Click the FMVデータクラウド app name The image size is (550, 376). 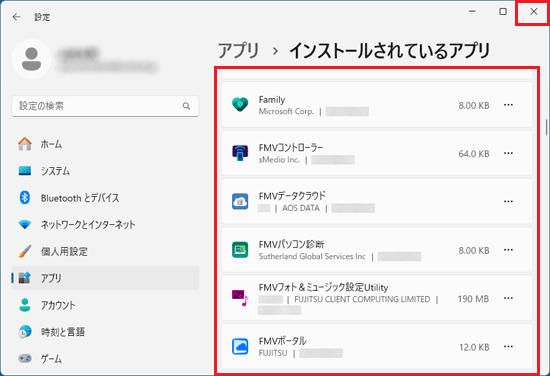click(x=292, y=196)
